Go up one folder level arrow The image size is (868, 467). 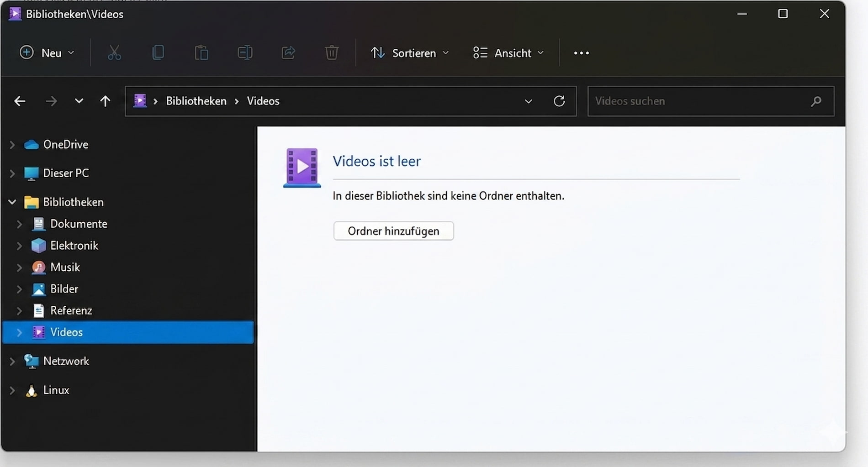click(x=105, y=101)
